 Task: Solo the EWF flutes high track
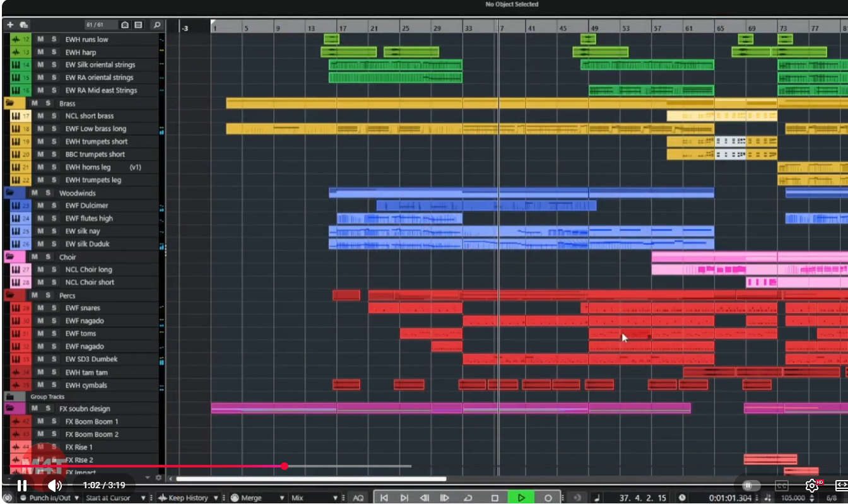click(54, 218)
